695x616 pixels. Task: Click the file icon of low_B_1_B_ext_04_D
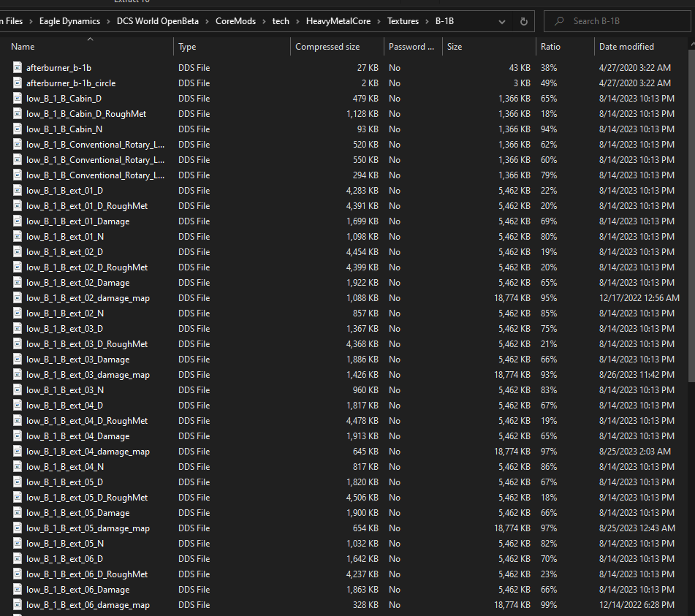click(x=18, y=406)
